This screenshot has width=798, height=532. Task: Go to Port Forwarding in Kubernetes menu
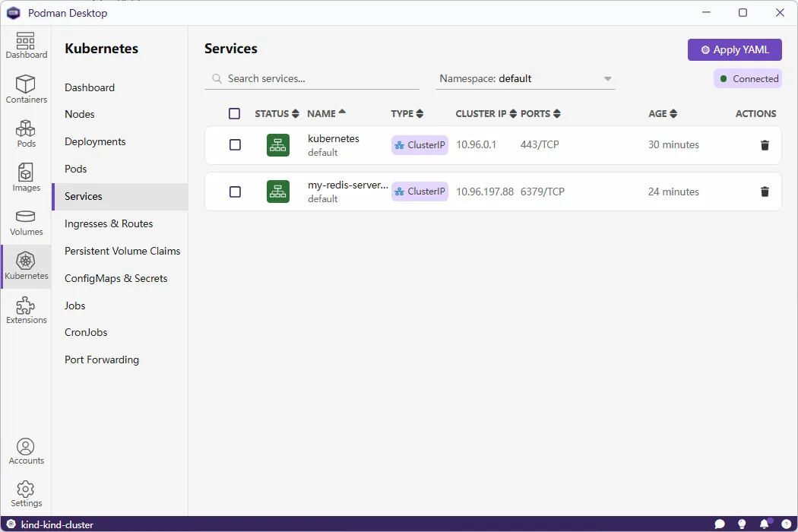(101, 359)
